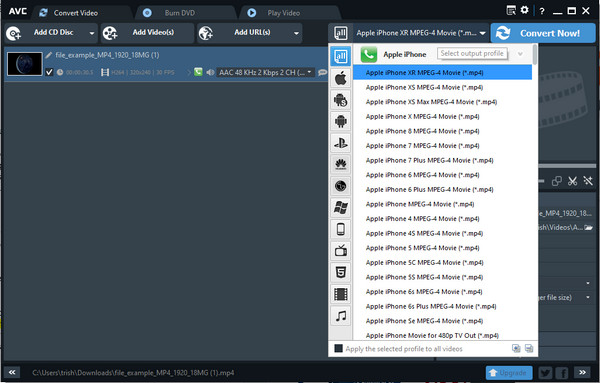The image size is (600, 383).
Task: Open the AAC audio track dropdown
Action: [265, 72]
